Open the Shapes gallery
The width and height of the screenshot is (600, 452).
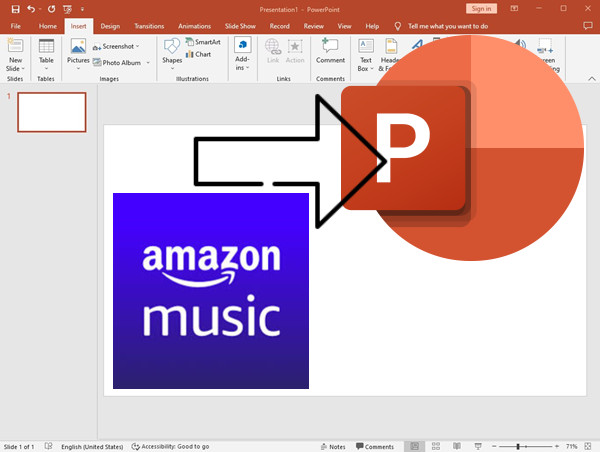[172, 54]
